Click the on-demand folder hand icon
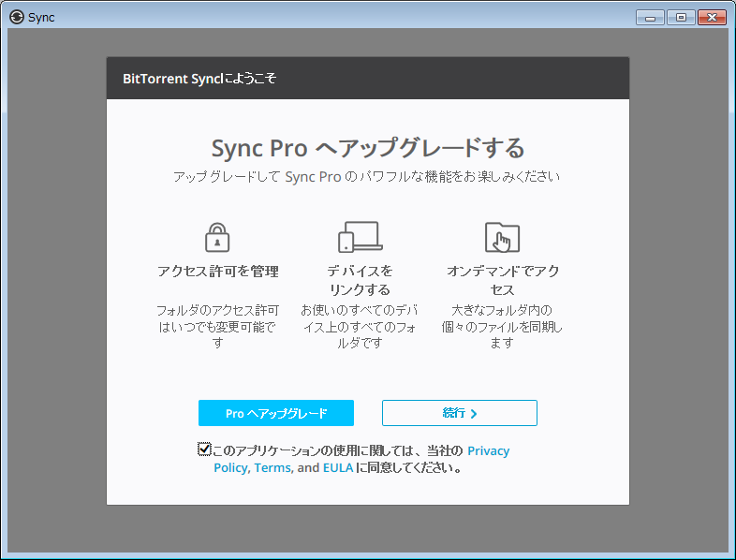 click(x=502, y=238)
